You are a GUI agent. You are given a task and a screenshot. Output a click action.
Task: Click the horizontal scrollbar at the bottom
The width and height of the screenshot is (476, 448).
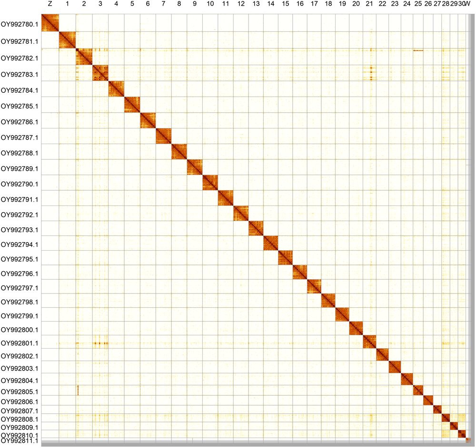tap(238, 446)
